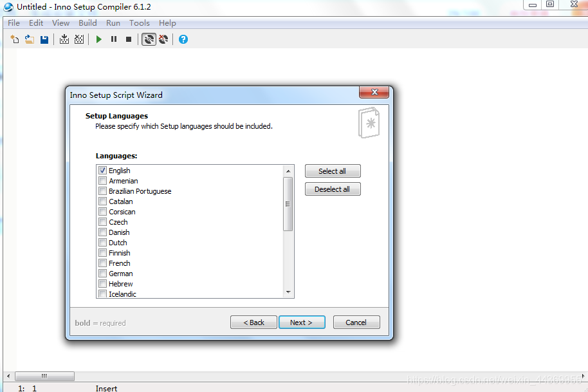
Task: Click the Terminate (stop square) icon
Action: click(x=129, y=39)
